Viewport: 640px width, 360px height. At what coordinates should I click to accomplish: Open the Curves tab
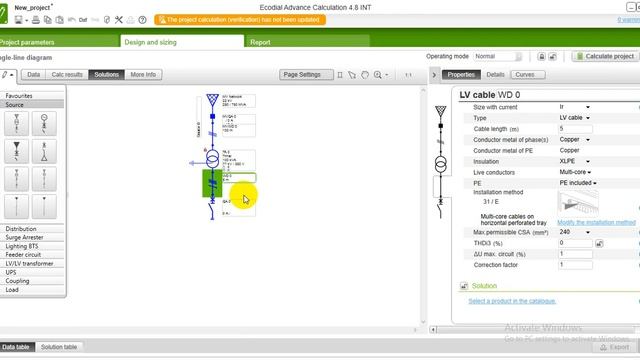pos(527,75)
